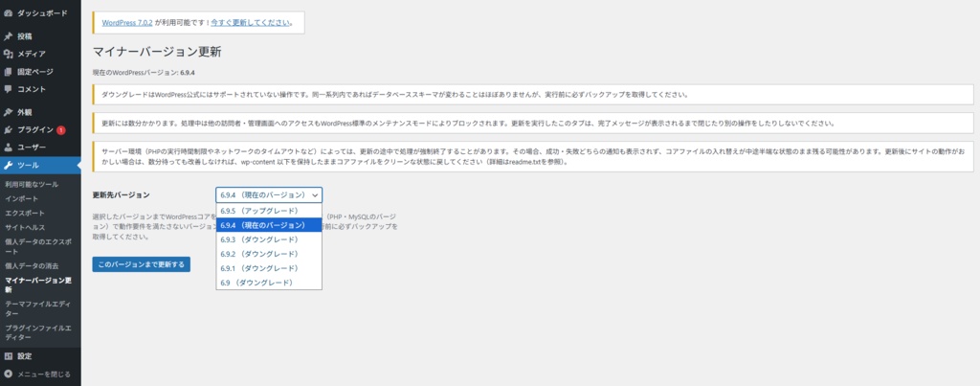Open 個人データのエクスポート submenu item
This screenshot has height=386, width=980.
tap(38, 246)
